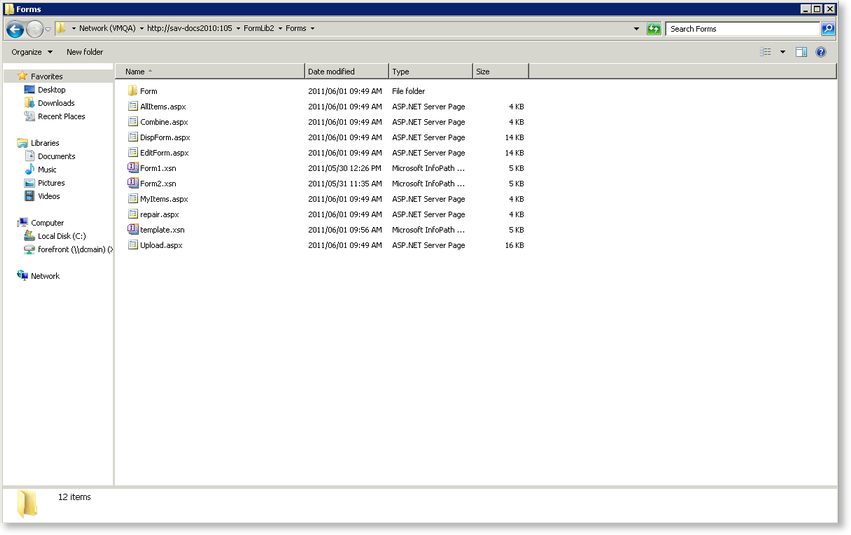851x535 pixels.
Task: Expand the sav-docs2010:105 breadcrumb arrow
Action: pos(238,28)
